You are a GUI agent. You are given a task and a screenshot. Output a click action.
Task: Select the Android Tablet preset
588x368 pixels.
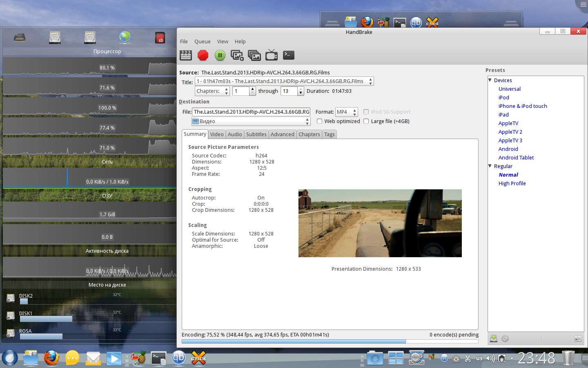[x=516, y=158]
